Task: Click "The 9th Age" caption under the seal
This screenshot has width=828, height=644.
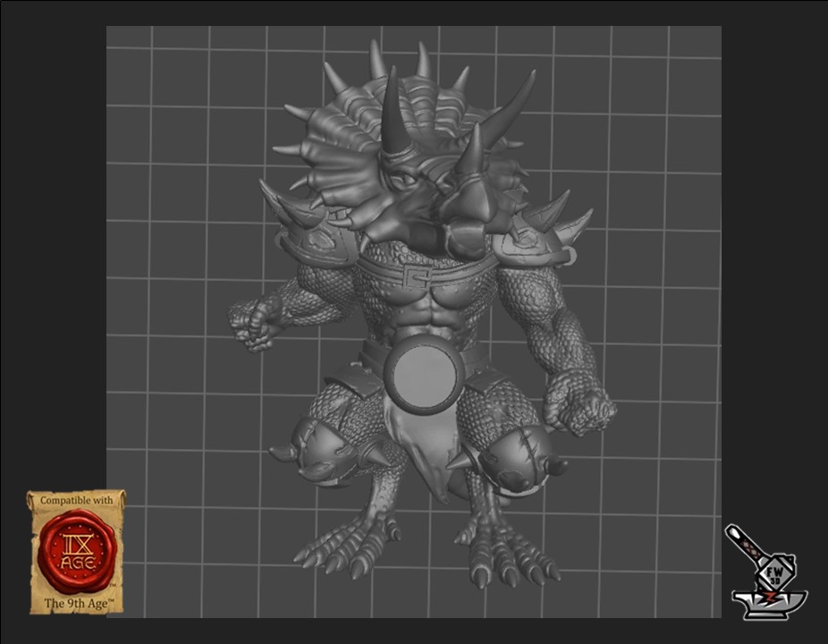Action: (76, 603)
